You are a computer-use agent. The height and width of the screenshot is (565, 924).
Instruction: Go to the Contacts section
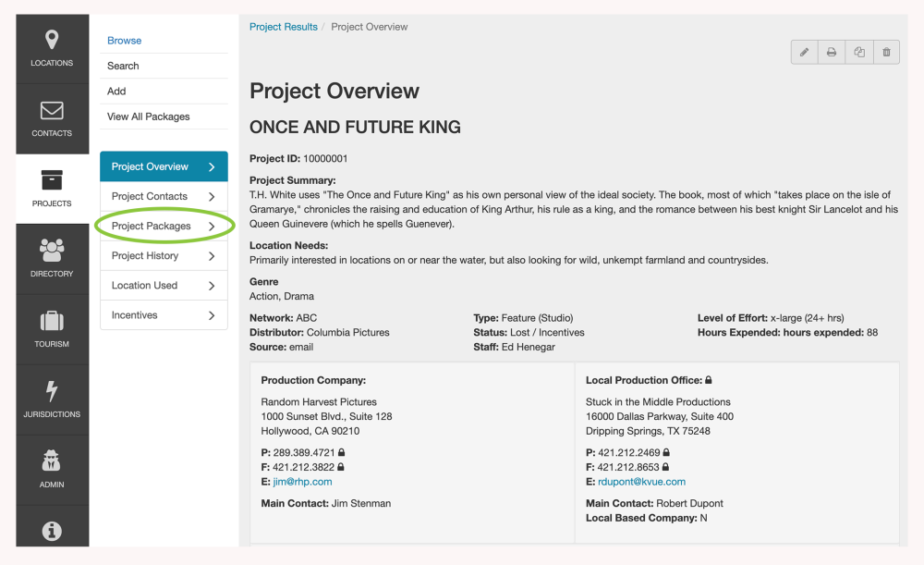coord(52,119)
